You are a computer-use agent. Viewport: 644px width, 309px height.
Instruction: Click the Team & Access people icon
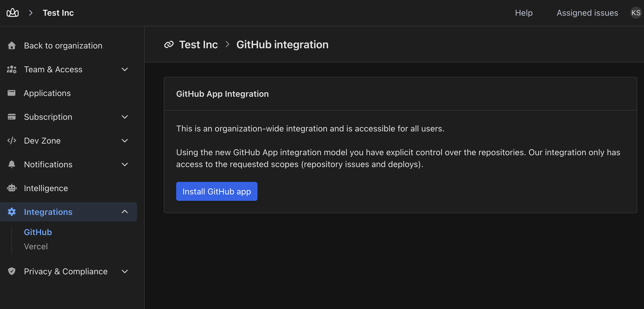point(11,69)
